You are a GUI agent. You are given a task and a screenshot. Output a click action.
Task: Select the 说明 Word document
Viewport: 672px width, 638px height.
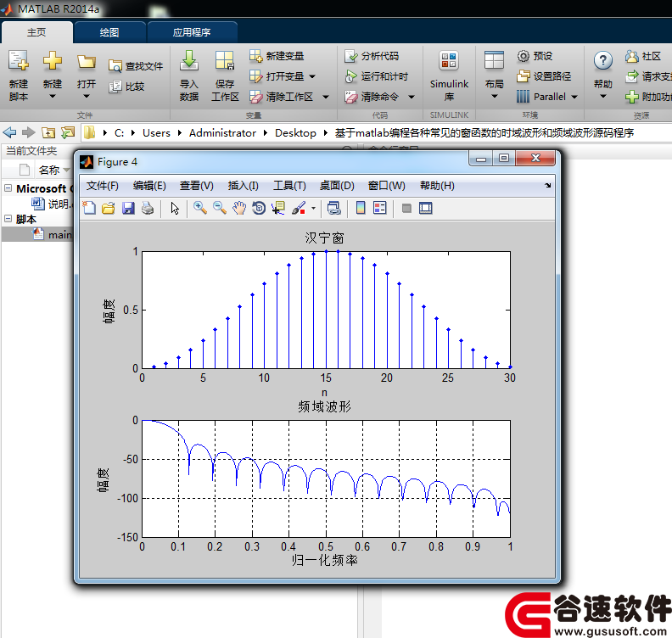[52, 204]
